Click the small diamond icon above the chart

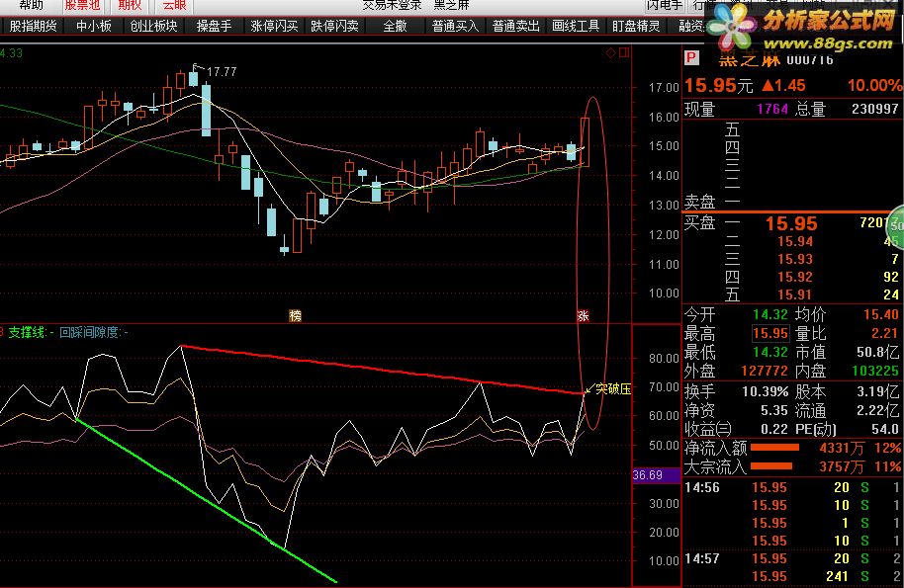click(610, 53)
